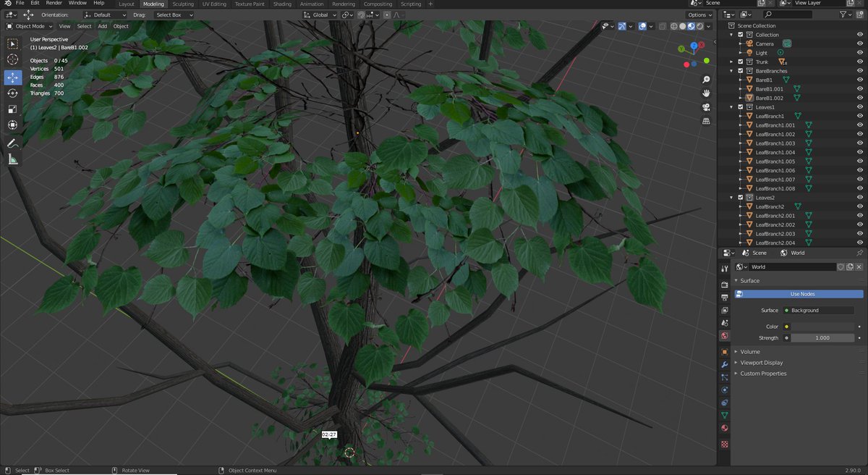The image size is (868, 475).
Task: Switch to the UV Editing workspace tab
Action: [x=214, y=4]
